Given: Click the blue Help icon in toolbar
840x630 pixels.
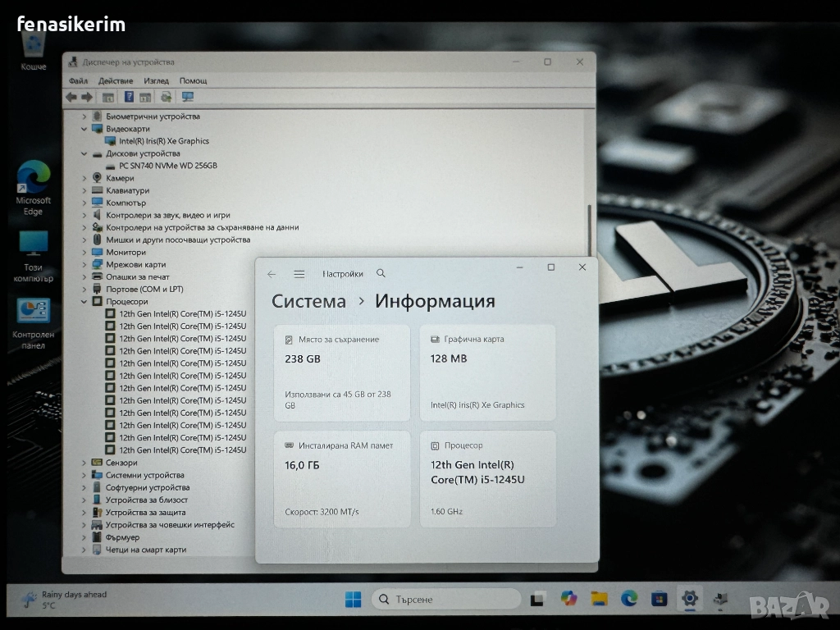Looking at the screenshot, I should click(x=129, y=97).
